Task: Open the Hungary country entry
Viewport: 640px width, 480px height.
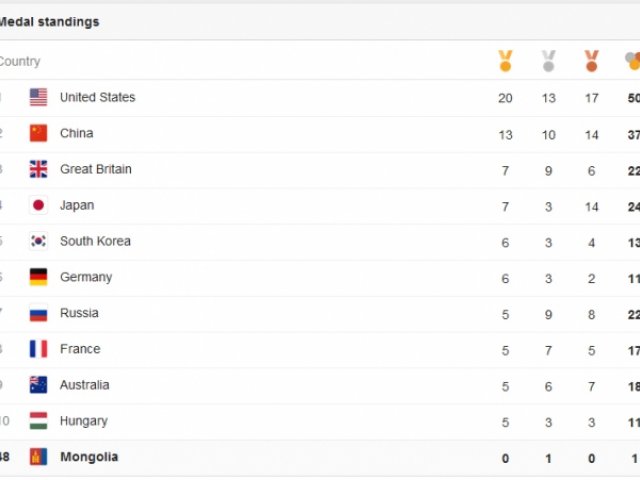Action: [x=84, y=421]
